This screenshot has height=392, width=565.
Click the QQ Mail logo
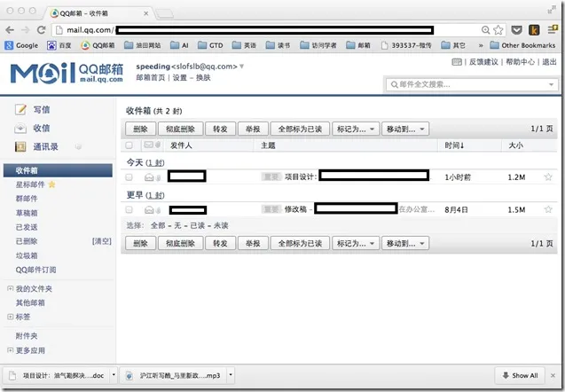(67, 73)
